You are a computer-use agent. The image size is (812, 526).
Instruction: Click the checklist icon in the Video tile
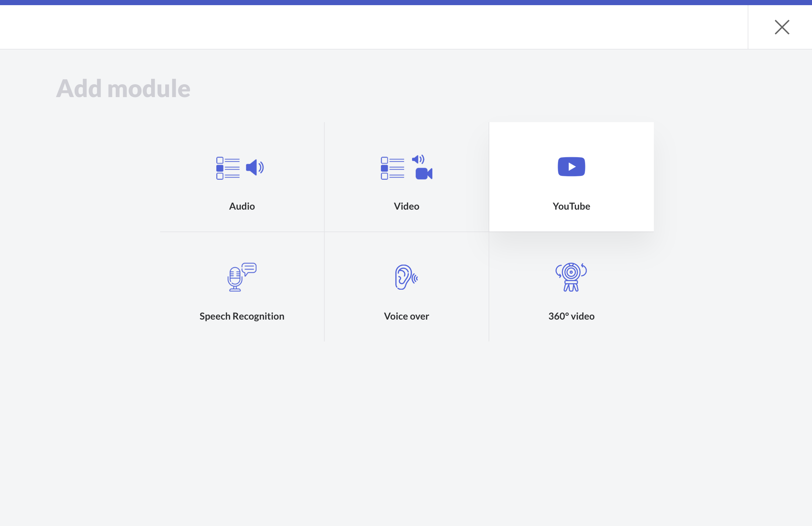[392, 168]
